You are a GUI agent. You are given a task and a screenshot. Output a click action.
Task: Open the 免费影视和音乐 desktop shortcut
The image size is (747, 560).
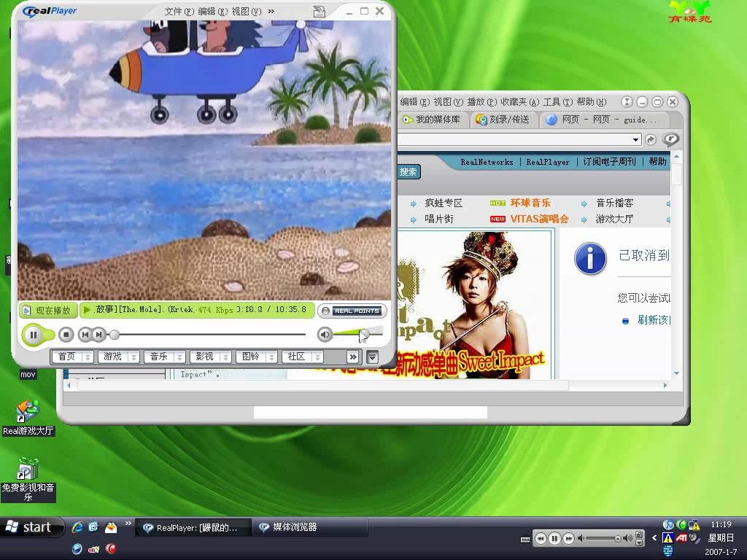pos(28,480)
